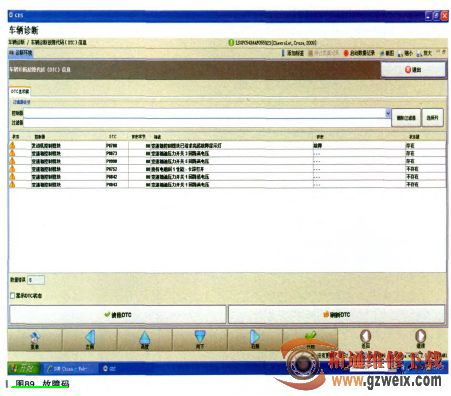Select the DTC display tab
Screen dimensions: 451x396
tap(20, 91)
